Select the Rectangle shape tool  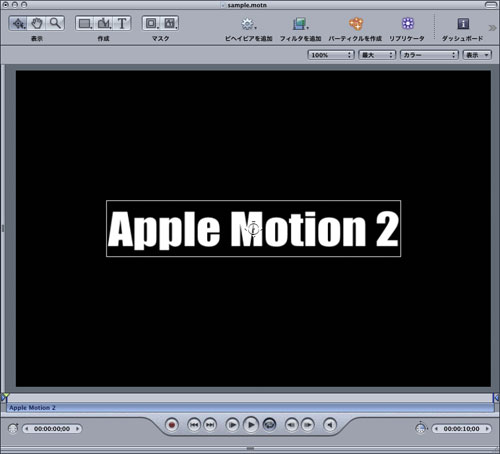coord(85,23)
